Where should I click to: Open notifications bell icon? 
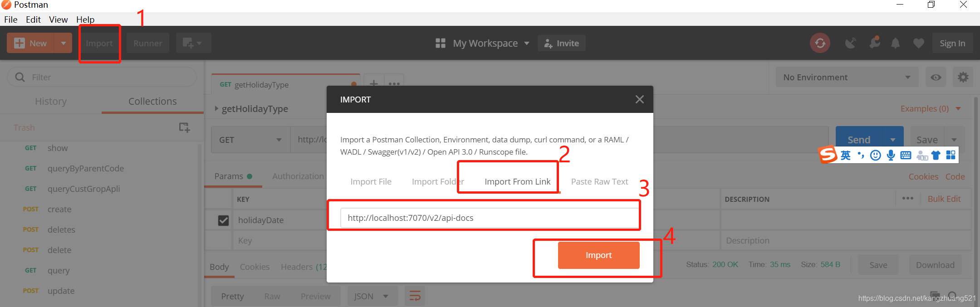[x=896, y=43]
